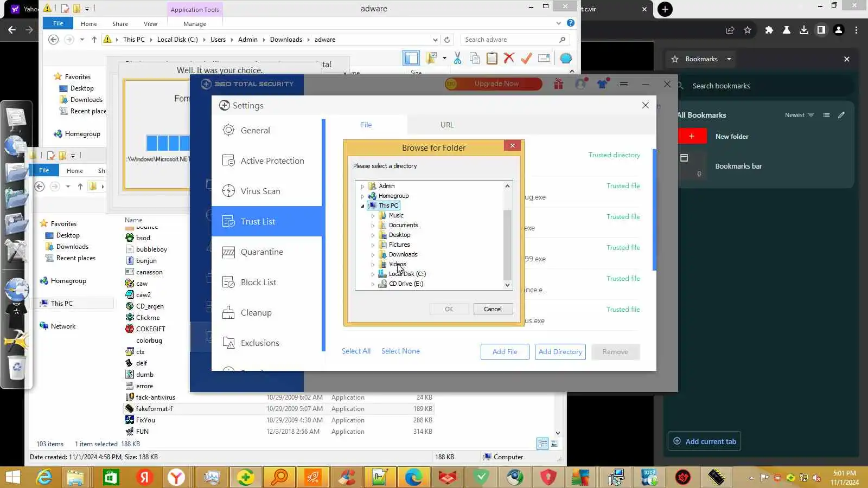The width and height of the screenshot is (868, 488).
Task: Click the Add File button
Action: [505, 352]
